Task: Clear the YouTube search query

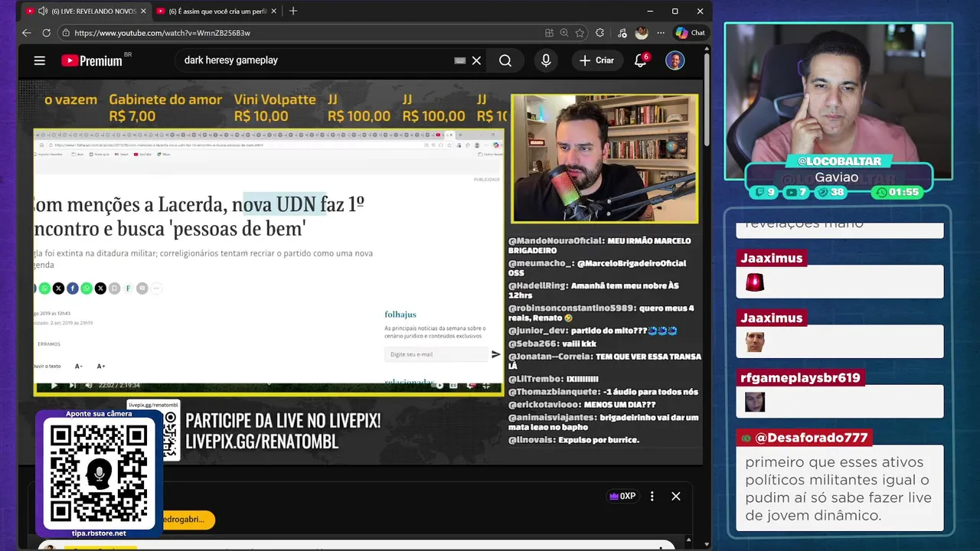Action: pos(476,60)
